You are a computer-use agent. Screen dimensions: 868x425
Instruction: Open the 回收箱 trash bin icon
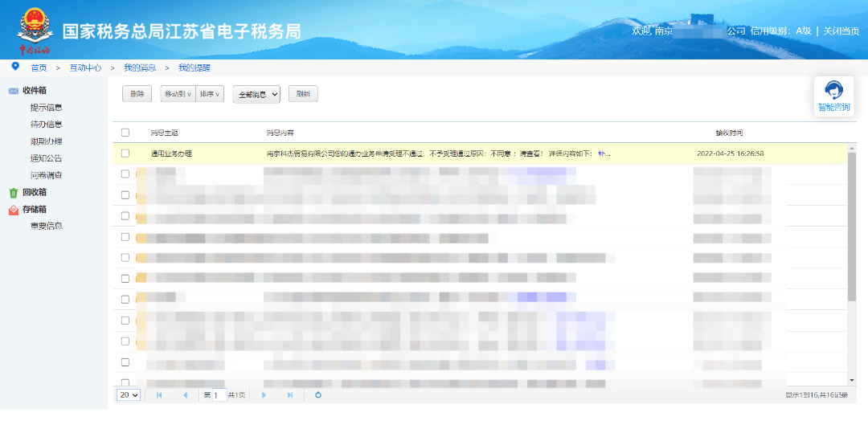click(x=14, y=193)
